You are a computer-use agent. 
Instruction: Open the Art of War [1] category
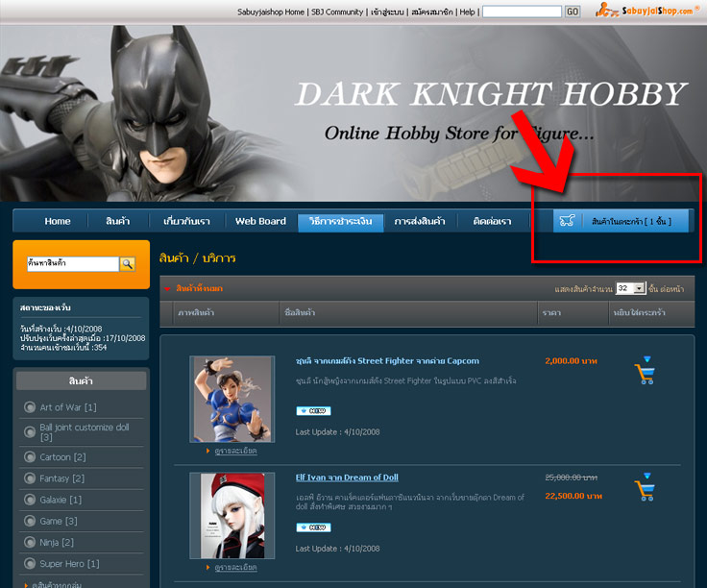tap(68, 407)
